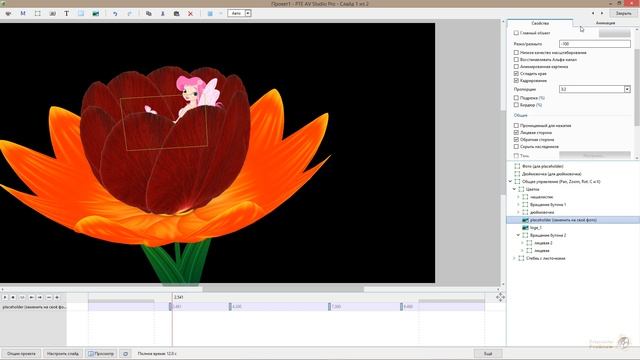
Task: Click the red X delete icon
Action: (190, 13)
